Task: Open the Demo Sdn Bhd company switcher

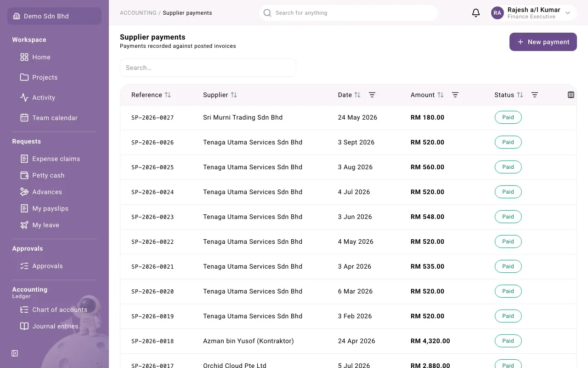Action: 54,16
